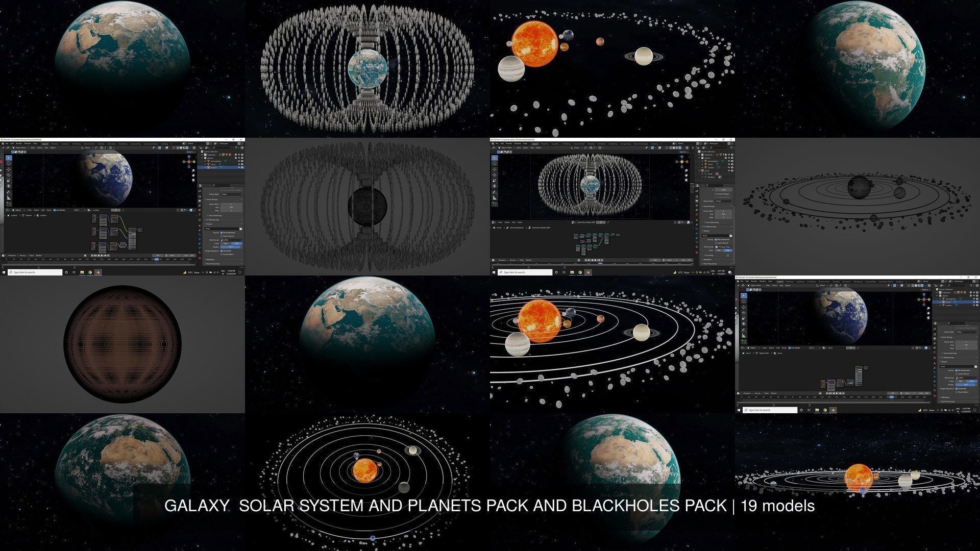Image resolution: width=980 pixels, height=551 pixels.
Task: Open output folder browser in left Blender screenshot
Action: [240, 229]
